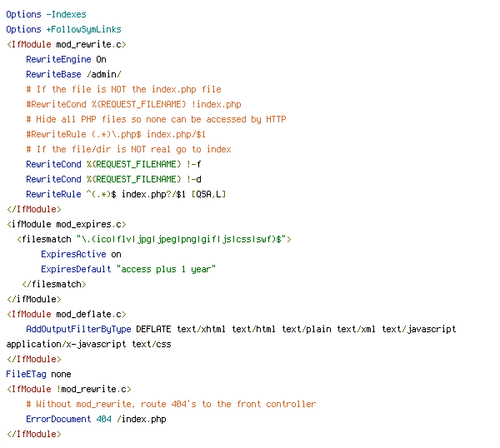Click the comment about index.php file
This screenshot has height=448, width=500.
click(x=123, y=90)
